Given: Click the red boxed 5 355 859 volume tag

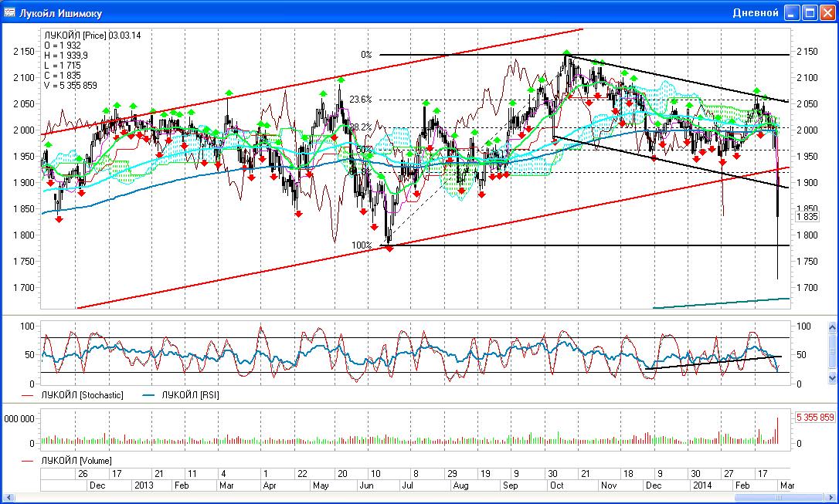Looking at the screenshot, I should (x=815, y=418).
